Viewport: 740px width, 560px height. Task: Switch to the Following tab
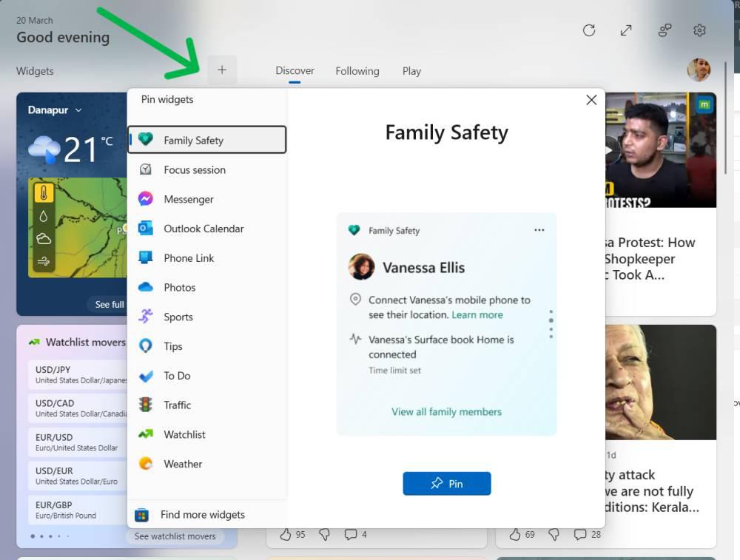pyautogui.click(x=357, y=71)
